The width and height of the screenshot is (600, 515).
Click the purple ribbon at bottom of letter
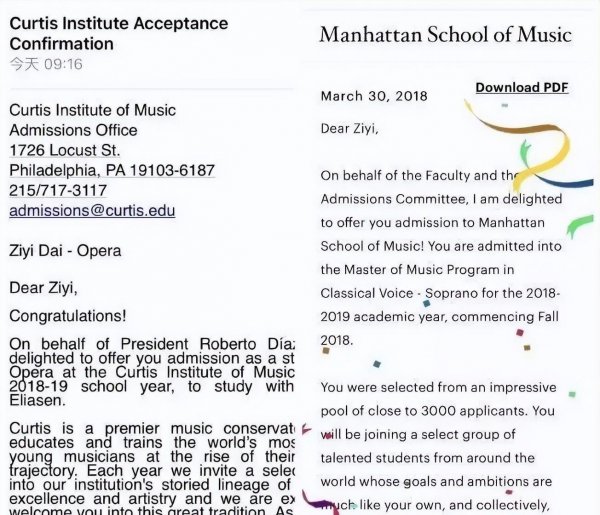pyautogui.click(x=322, y=500)
